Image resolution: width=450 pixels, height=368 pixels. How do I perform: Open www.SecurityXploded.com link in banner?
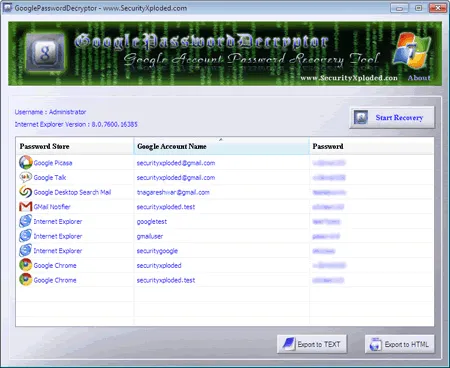coord(349,78)
